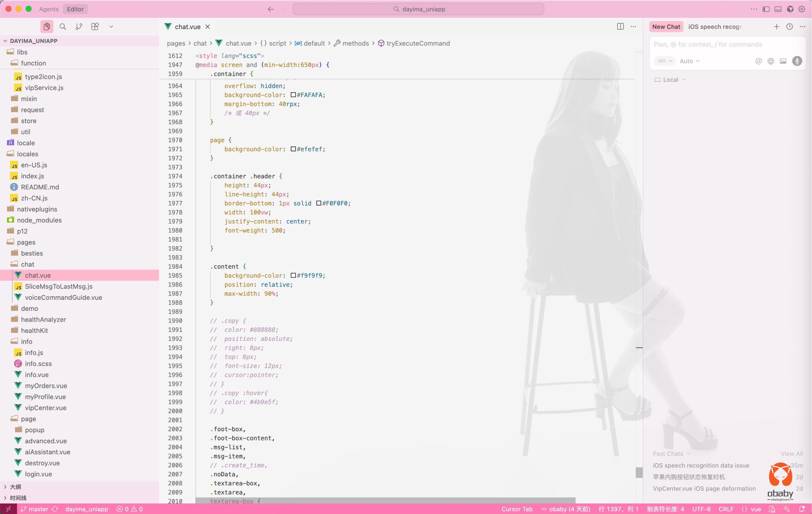Switch to iOS speech recognition chat tab

tap(715, 27)
